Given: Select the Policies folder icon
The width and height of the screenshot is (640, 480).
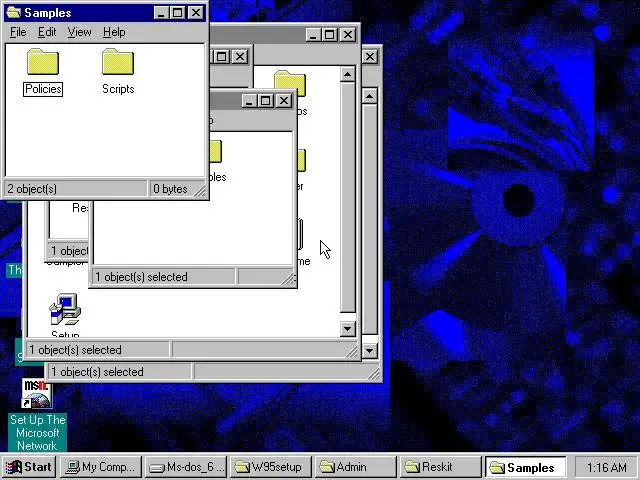Looking at the screenshot, I should pyautogui.click(x=43, y=62).
